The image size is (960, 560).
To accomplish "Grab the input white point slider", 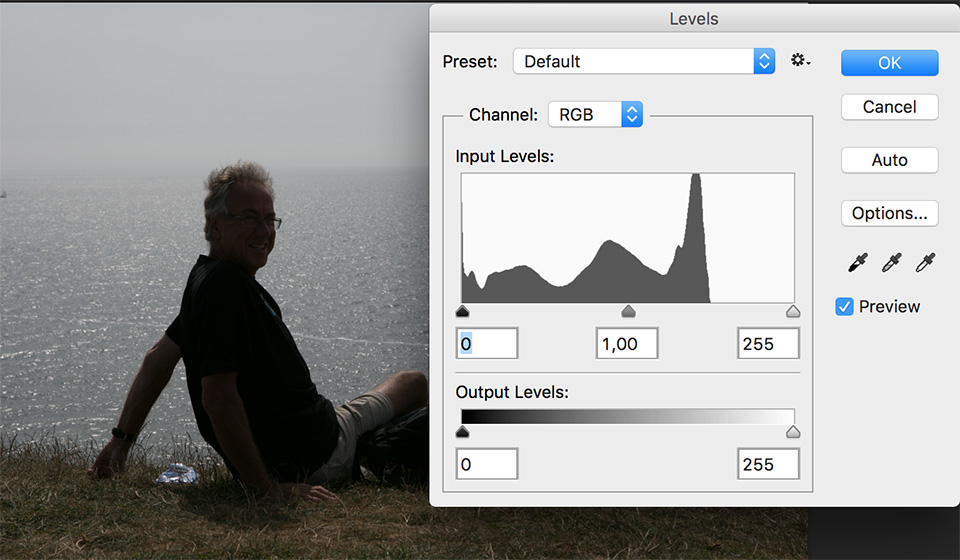I will tap(793, 312).
